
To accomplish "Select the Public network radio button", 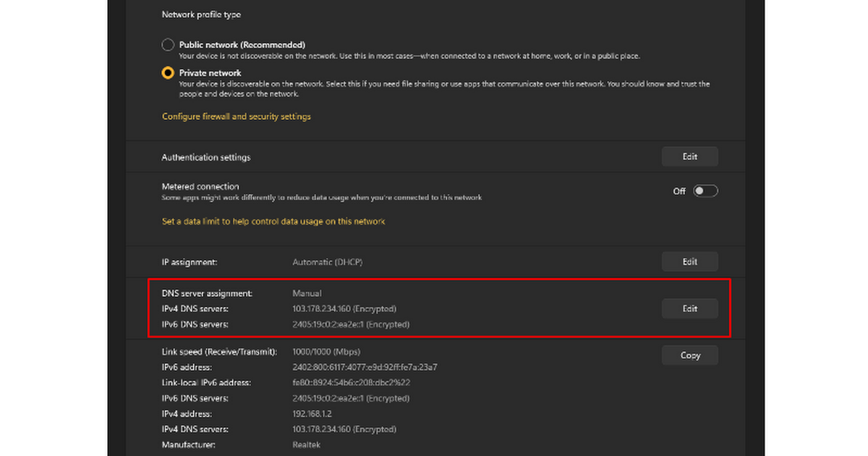I will click(x=168, y=45).
